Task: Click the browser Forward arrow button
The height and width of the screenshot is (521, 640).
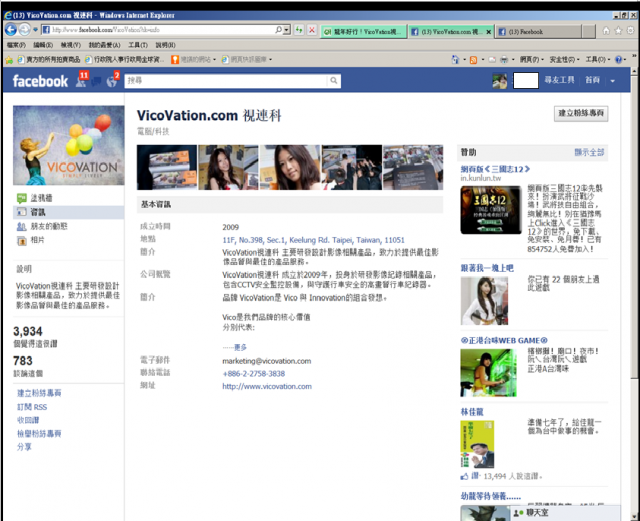Action: pos(24,29)
